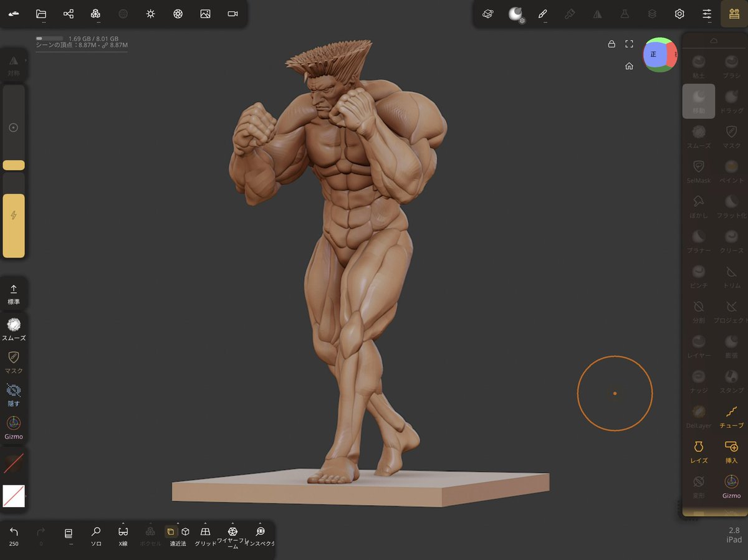Screen dimensions: 748x560
Task: Select the DelLayer tool
Action: pyautogui.click(x=699, y=416)
